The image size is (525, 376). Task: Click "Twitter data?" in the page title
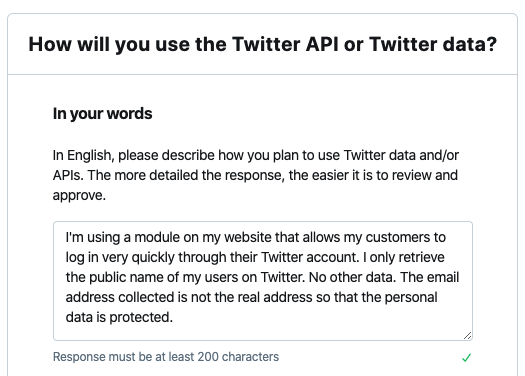[433, 44]
